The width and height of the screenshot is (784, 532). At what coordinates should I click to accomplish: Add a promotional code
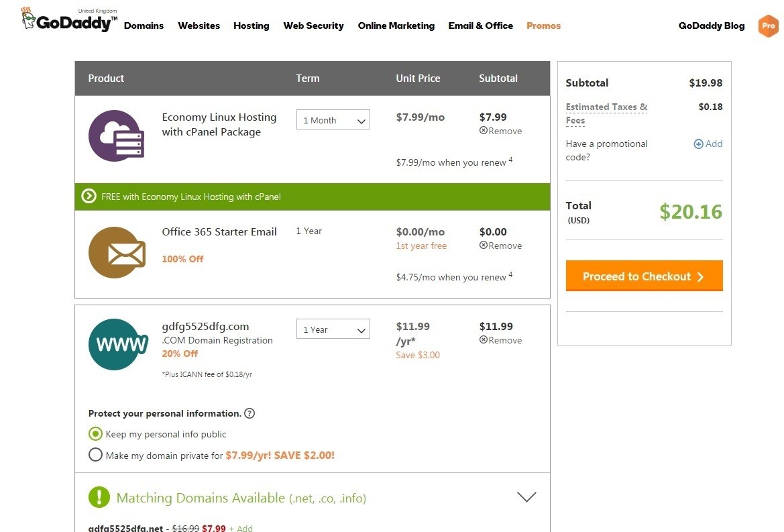(x=708, y=144)
